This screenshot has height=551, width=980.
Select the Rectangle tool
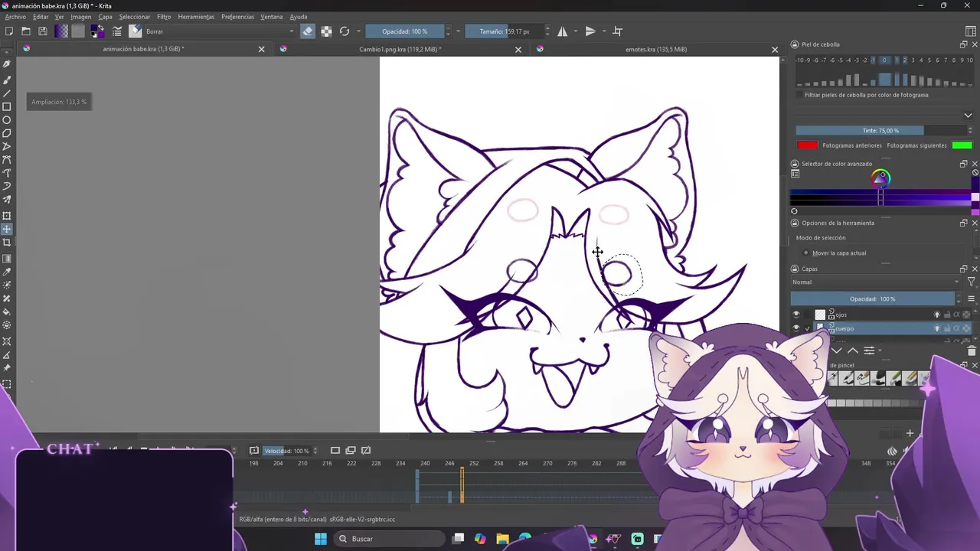click(7, 106)
